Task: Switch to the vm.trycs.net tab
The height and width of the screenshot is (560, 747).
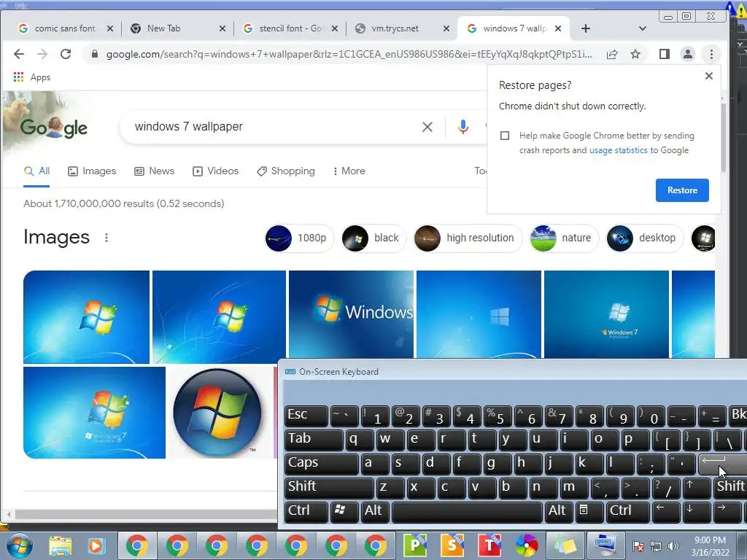Action: point(395,28)
